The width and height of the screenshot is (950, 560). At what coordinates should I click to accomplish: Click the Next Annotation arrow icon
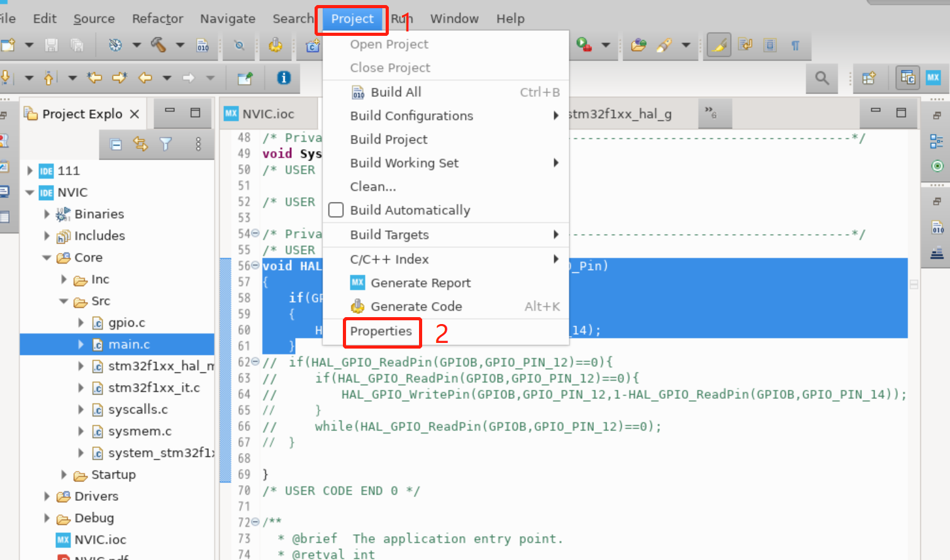[6, 78]
